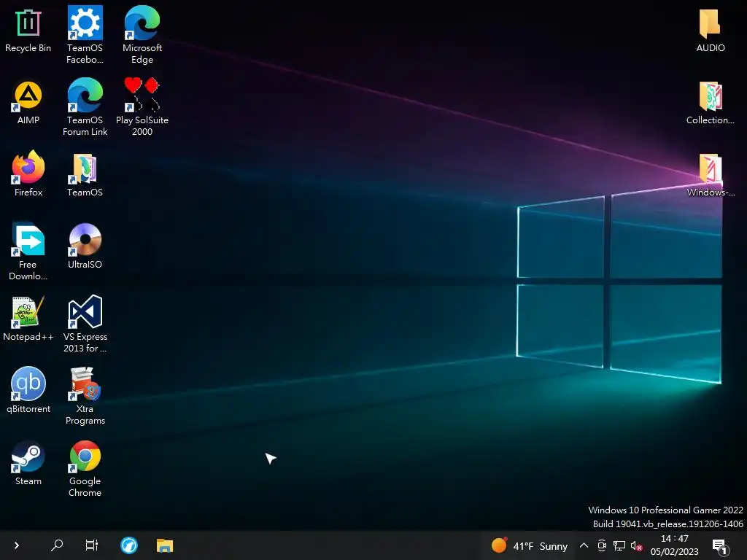Image resolution: width=747 pixels, height=560 pixels.
Task: Show hidden tray icons chevron
Action: click(584, 545)
